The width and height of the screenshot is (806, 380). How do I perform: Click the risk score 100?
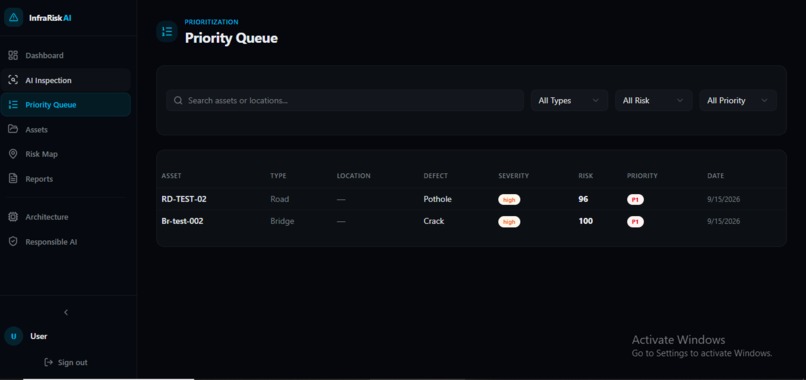(585, 221)
